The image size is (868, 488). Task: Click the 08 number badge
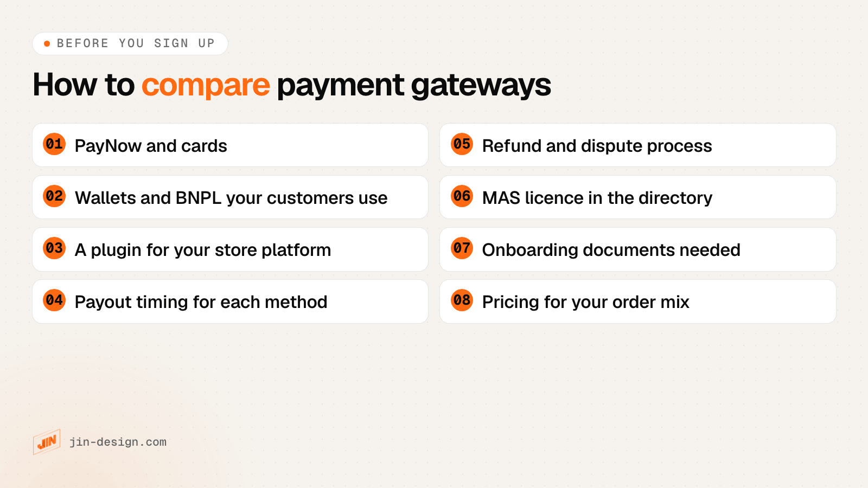coord(462,300)
